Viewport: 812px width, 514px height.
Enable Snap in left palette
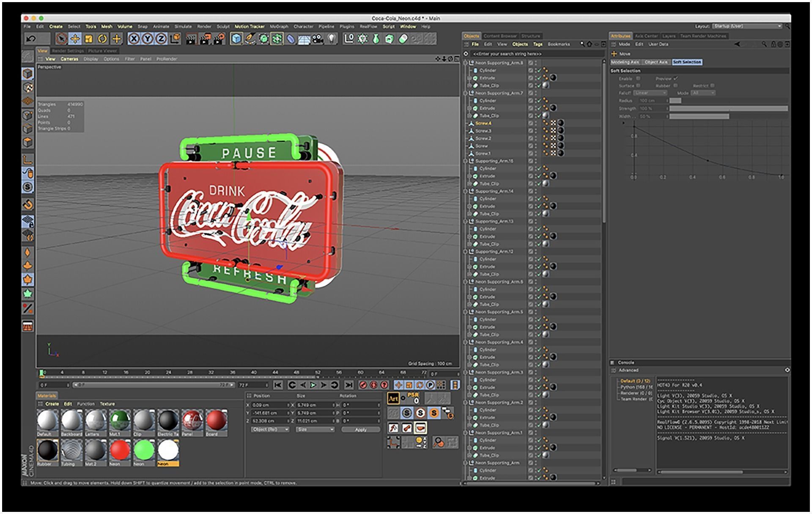point(28,205)
